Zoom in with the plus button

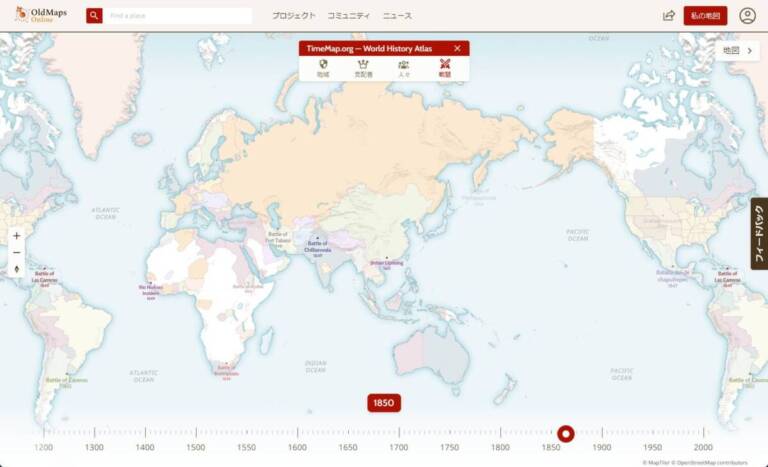tap(17, 236)
